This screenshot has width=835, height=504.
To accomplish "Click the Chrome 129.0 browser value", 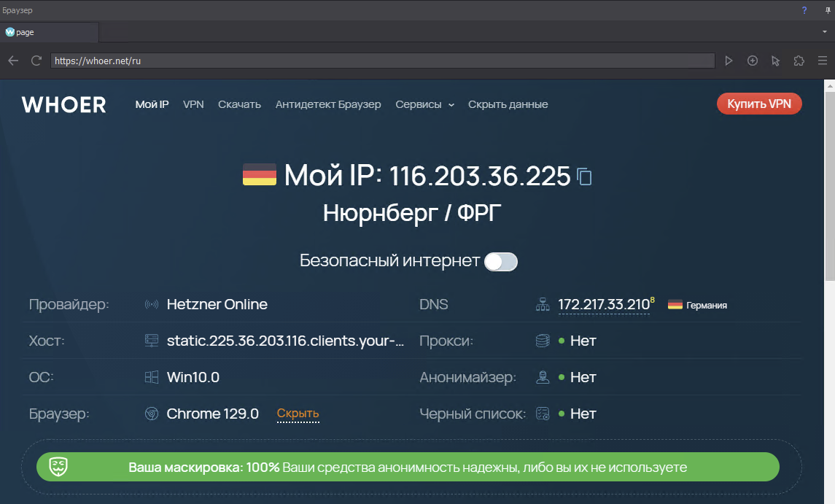I will tap(212, 414).
